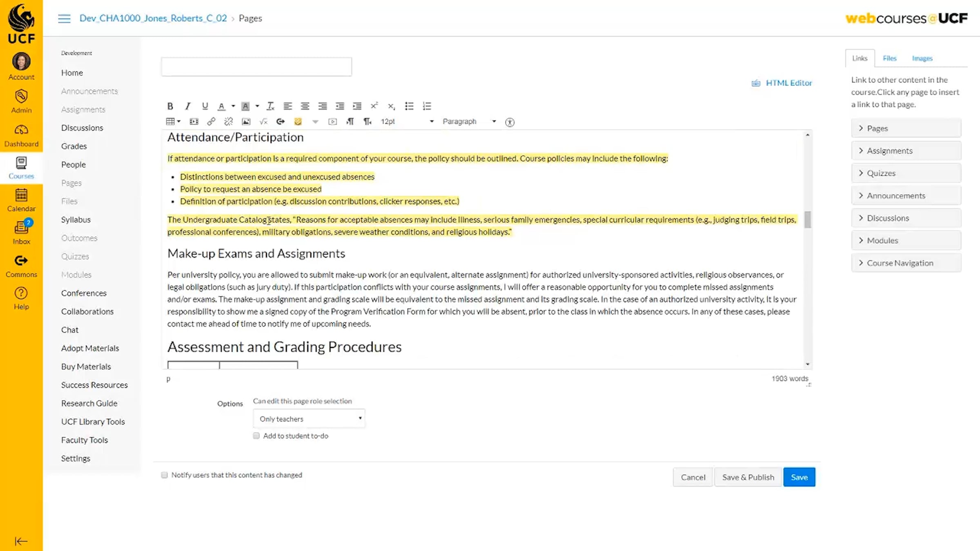Expand the Course Navigation section

(x=906, y=263)
